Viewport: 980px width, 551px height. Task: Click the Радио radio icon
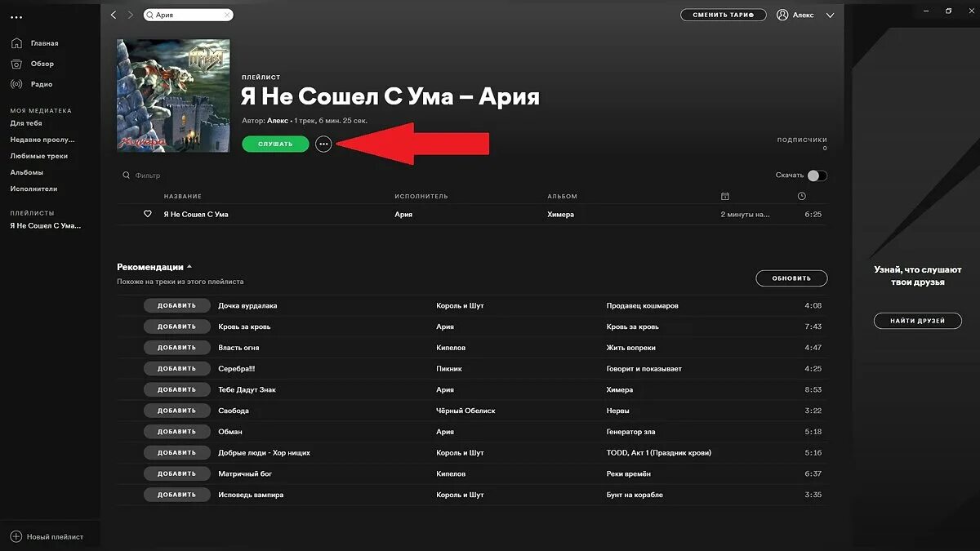click(16, 84)
